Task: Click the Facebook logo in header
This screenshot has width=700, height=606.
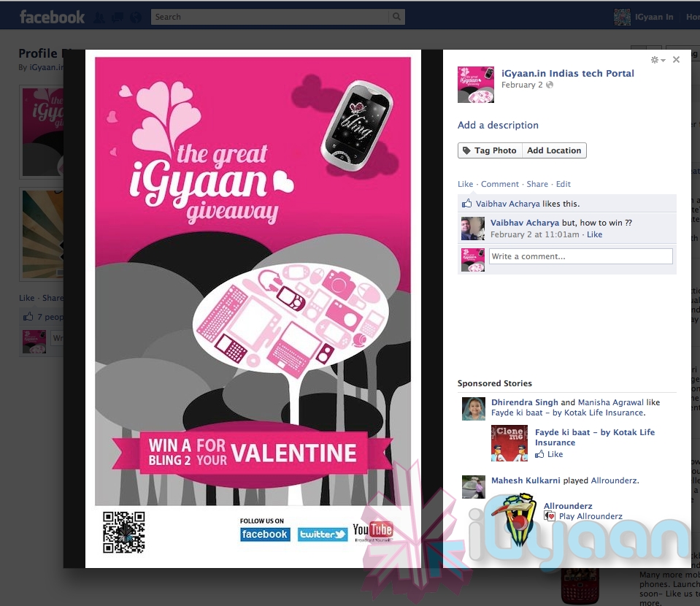Action: point(52,17)
